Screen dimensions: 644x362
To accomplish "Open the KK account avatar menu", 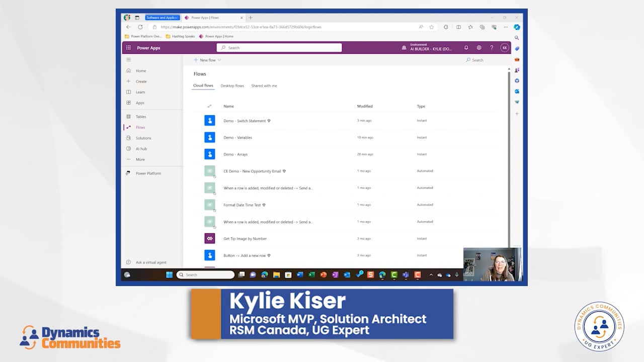I will pyautogui.click(x=505, y=48).
